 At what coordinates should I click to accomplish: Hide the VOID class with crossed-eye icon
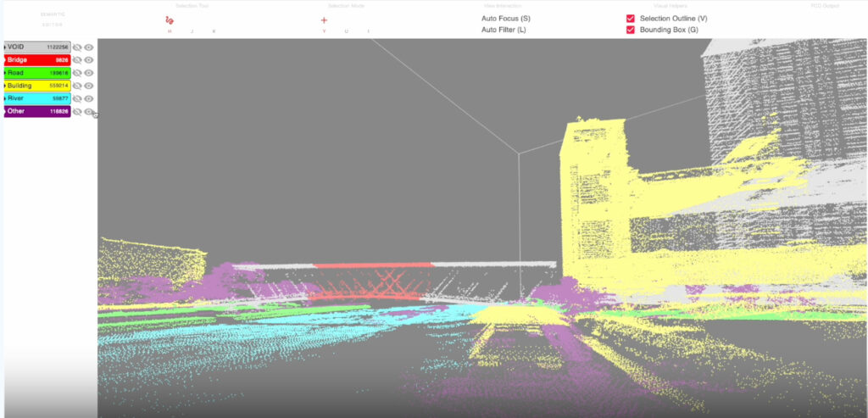click(77, 47)
